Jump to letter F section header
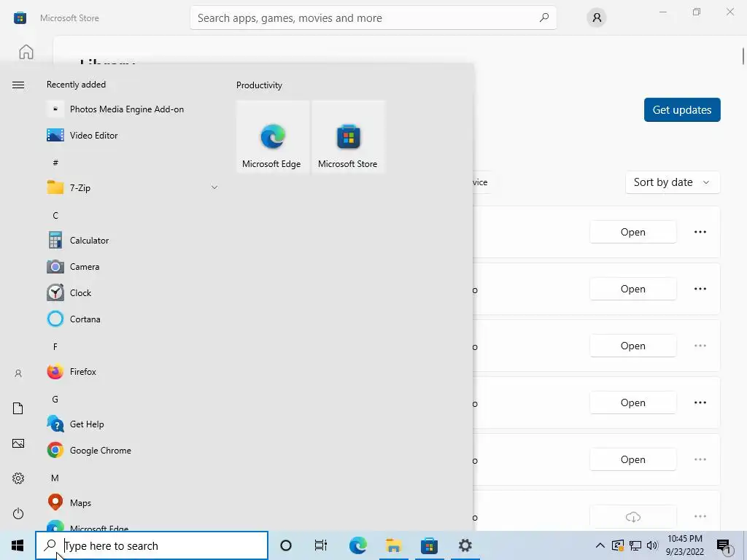Image resolution: width=747 pixels, height=560 pixels. [55, 346]
